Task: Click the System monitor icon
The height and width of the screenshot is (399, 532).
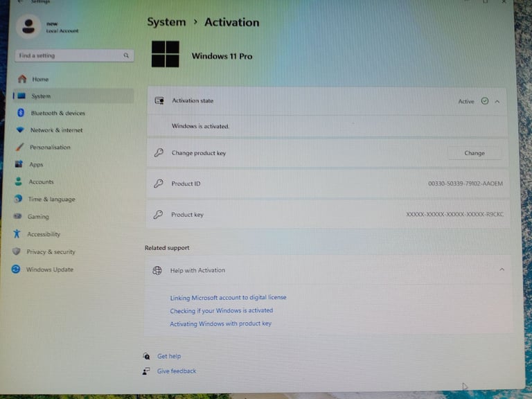Action: (x=21, y=96)
